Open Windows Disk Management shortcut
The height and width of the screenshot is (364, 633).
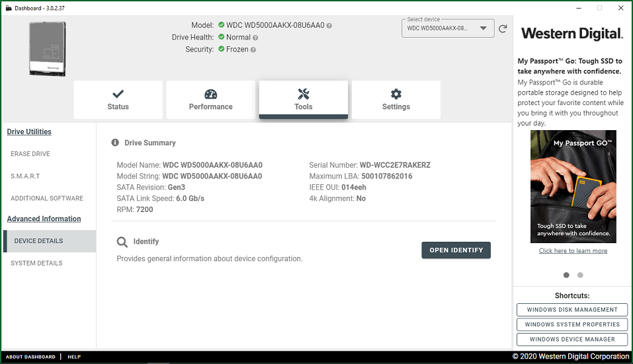coord(572,310)
